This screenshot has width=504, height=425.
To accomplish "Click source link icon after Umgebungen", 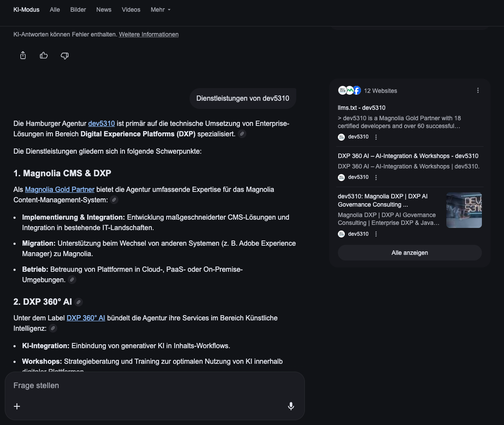I will 72,280.
